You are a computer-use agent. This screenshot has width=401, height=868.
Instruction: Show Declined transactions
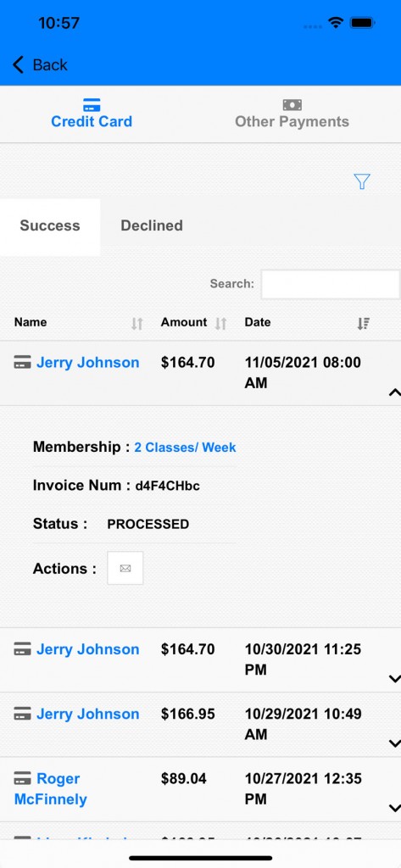(x=152, y=225)
